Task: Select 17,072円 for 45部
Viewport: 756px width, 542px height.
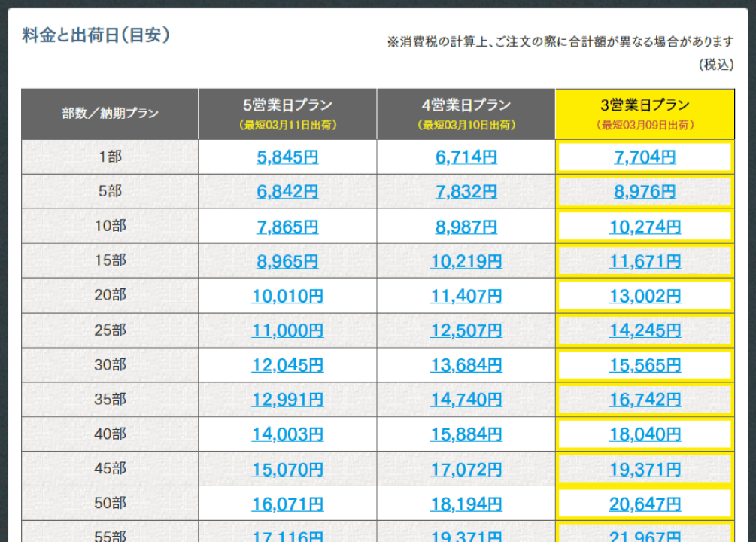Action: (x=466, y=470)
